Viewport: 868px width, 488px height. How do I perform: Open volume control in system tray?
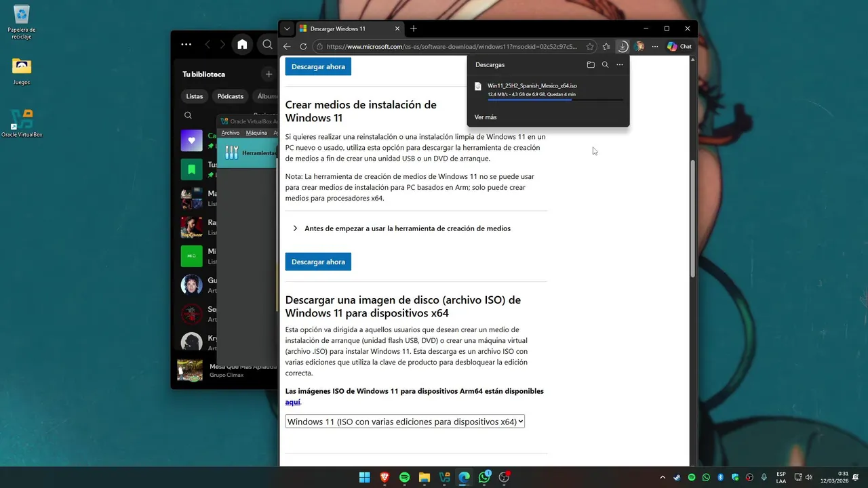(x=808, y=477)
